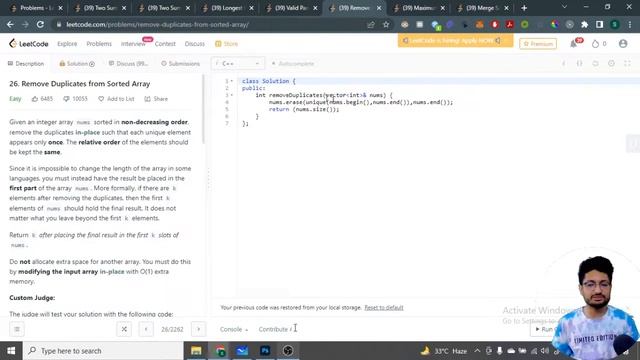The height and width of the screenshot is (360, 640).
Task: Open the C++ language dropdown
Action: point(238,64)
